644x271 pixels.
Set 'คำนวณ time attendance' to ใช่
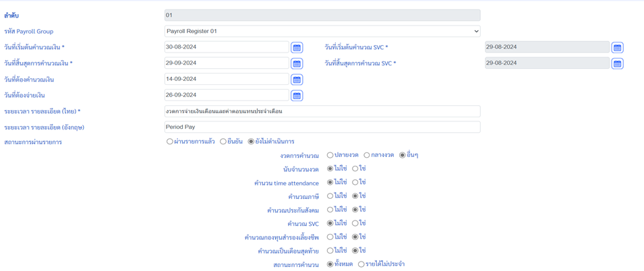(355, 182)
